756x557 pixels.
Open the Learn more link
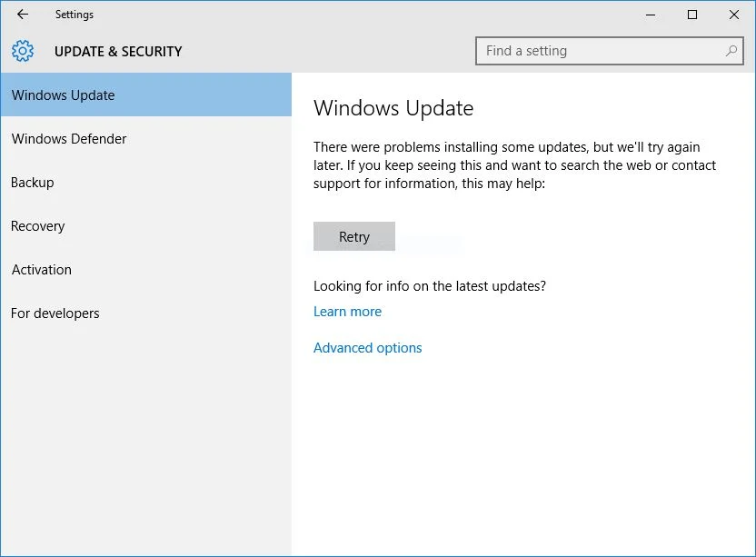[347, 312]
